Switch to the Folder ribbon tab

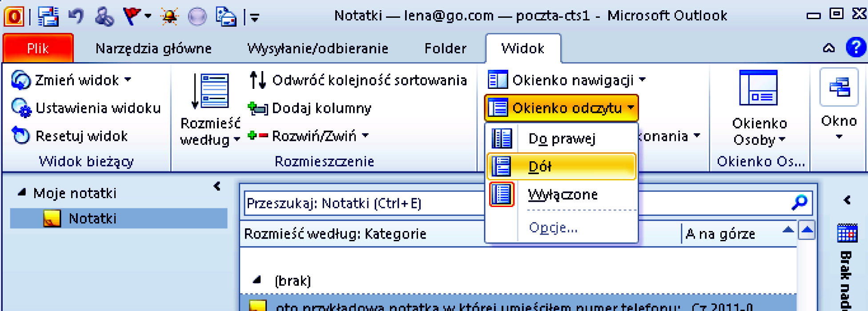[445, 48]
